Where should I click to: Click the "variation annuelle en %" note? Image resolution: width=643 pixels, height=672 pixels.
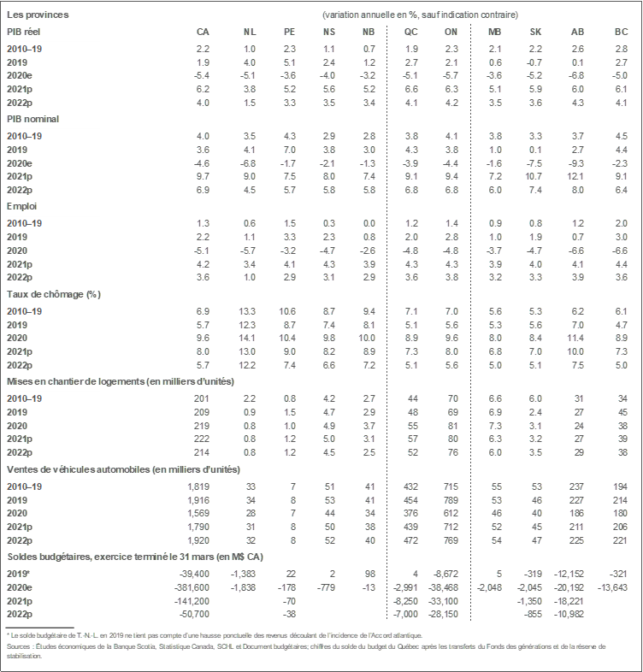pyautogui.click(x=420, y=15)
